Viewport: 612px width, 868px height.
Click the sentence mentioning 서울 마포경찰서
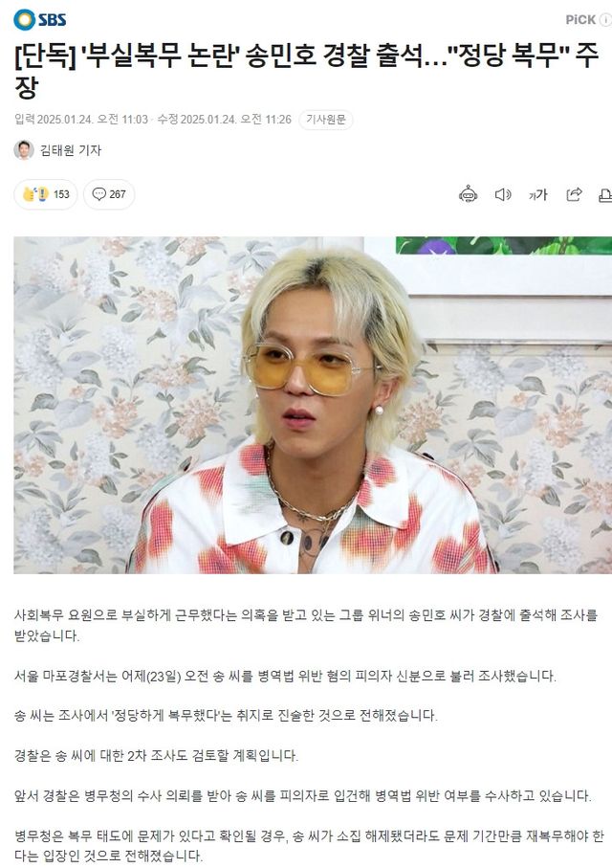point(285,676)
